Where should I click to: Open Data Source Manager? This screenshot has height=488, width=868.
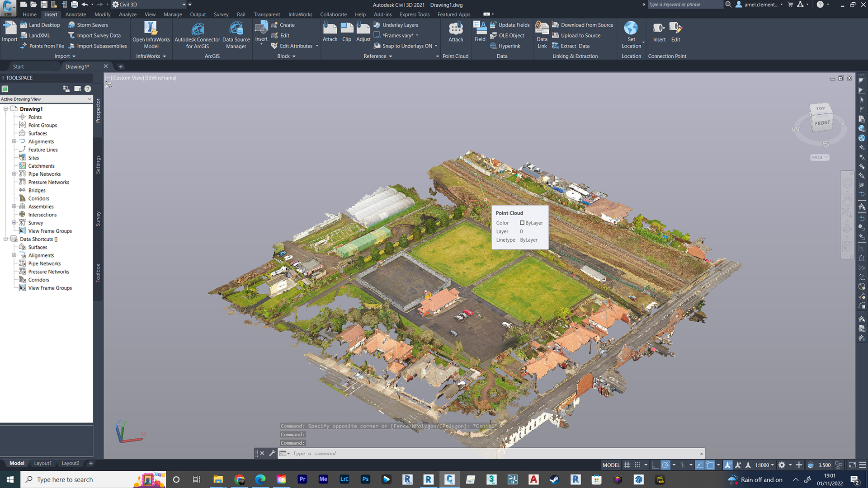point(236,35)
